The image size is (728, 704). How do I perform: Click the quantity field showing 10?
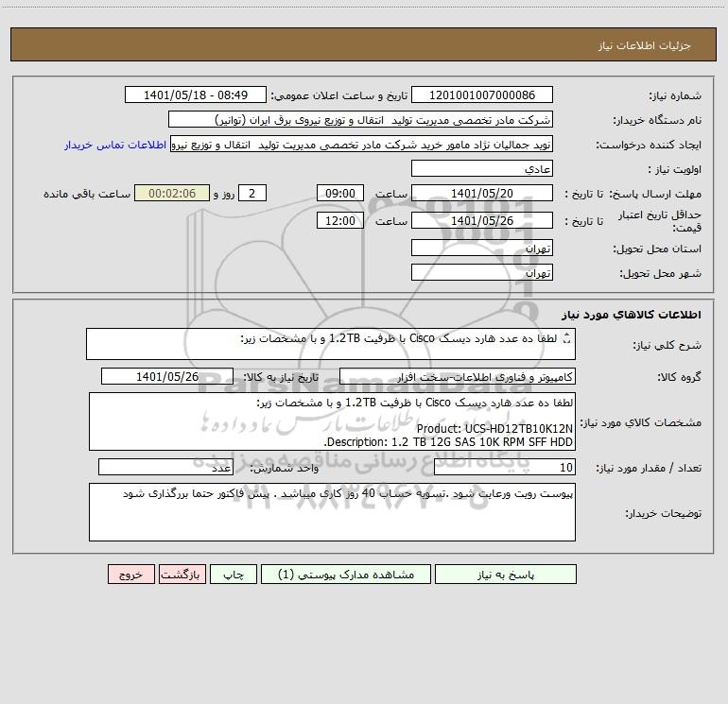[505, 468]
